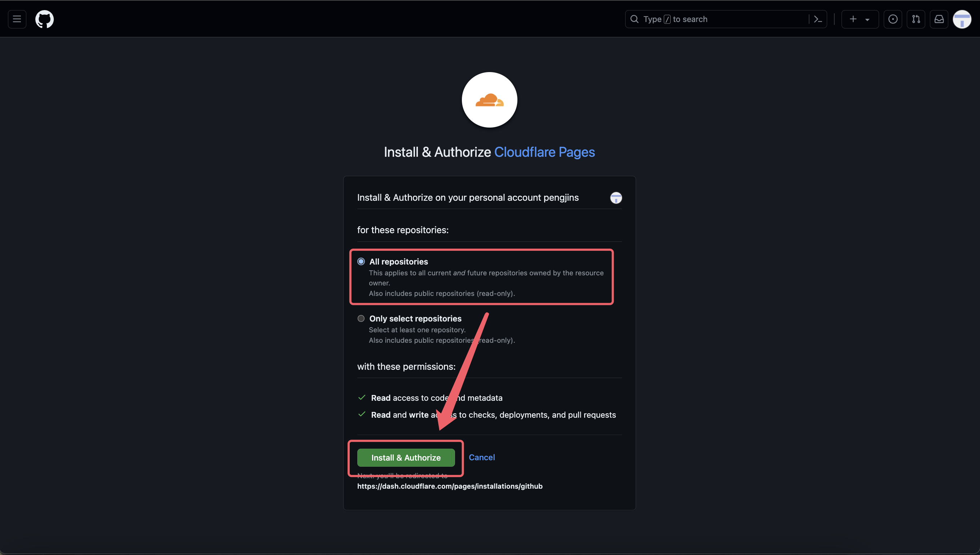Click the pengjins account avatar in card

[616, 198]
